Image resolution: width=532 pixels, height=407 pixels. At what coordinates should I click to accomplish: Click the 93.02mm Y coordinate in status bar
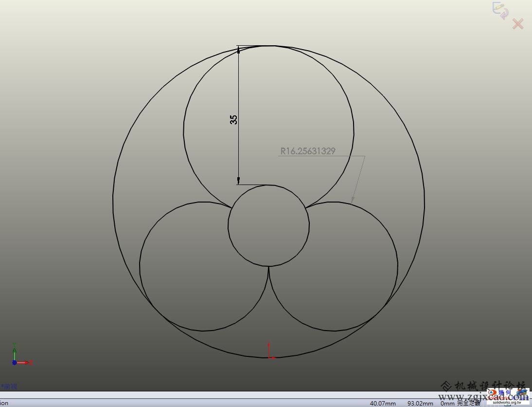pos(420,403)
